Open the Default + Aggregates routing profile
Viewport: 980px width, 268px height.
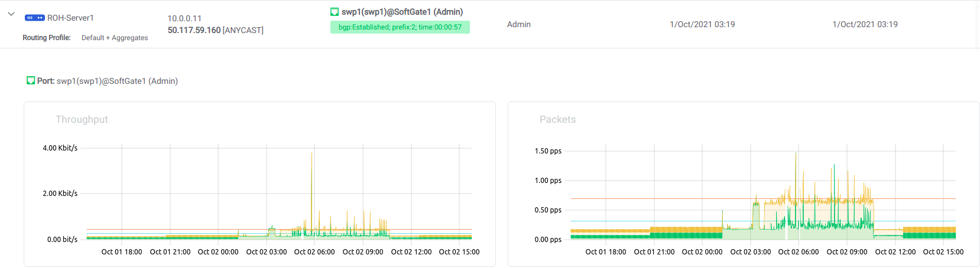coord(115,38)
